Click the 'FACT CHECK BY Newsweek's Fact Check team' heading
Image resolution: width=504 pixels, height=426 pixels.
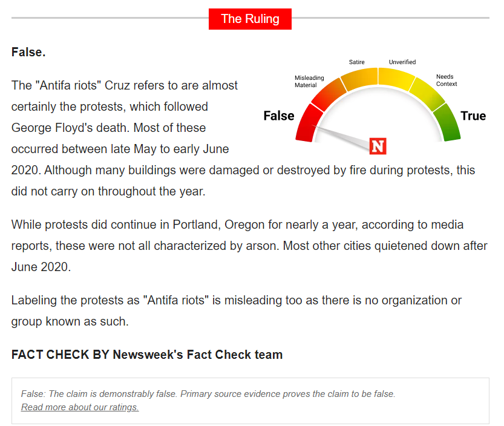147,355
